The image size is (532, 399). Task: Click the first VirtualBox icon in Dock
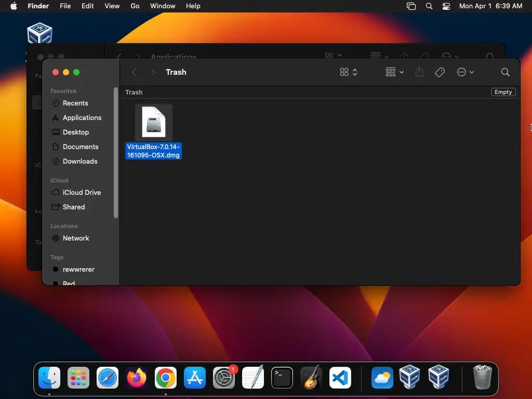pyautogui.click(x=409, y=377)
